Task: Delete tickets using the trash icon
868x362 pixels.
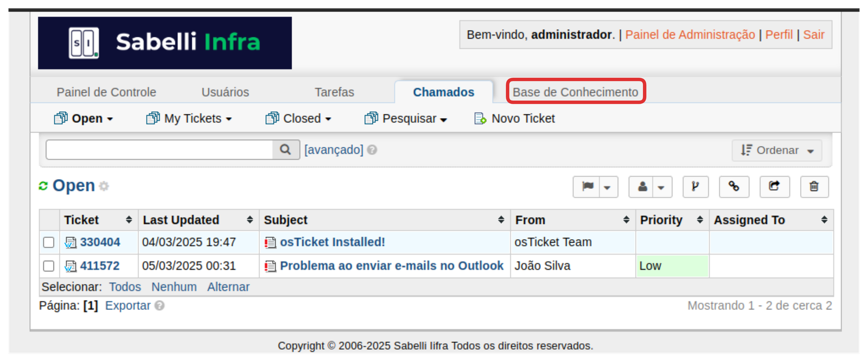Action: tap(813, 187)
